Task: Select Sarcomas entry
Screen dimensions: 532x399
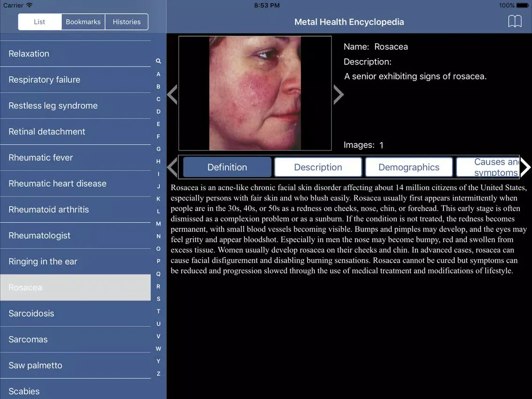Action: 75,340
